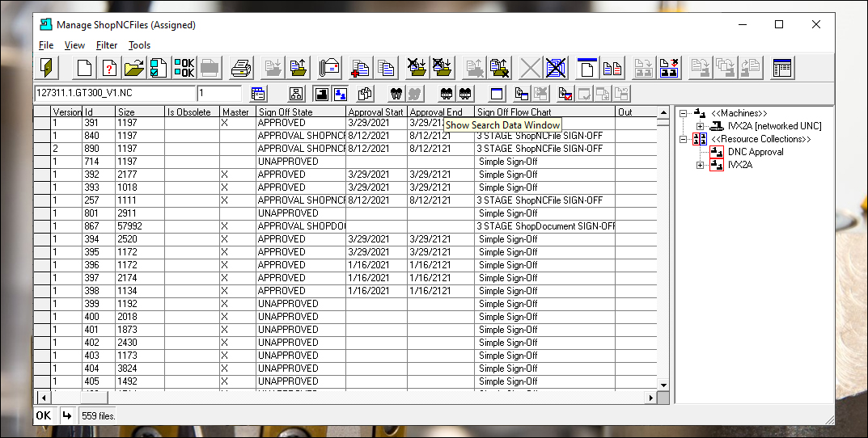Click the folder with upload arrow icon
Viewport: 868px width, 438px height.
tap(299, 68)
